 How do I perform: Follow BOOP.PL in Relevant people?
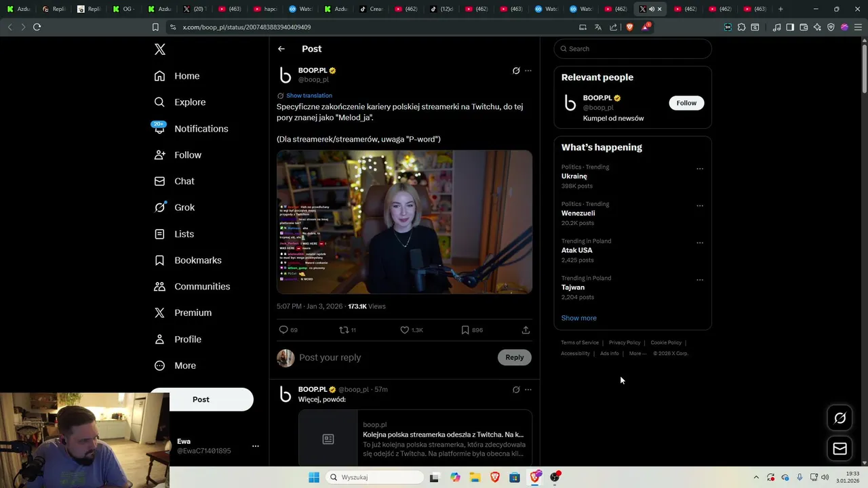[x=686, y=103]
